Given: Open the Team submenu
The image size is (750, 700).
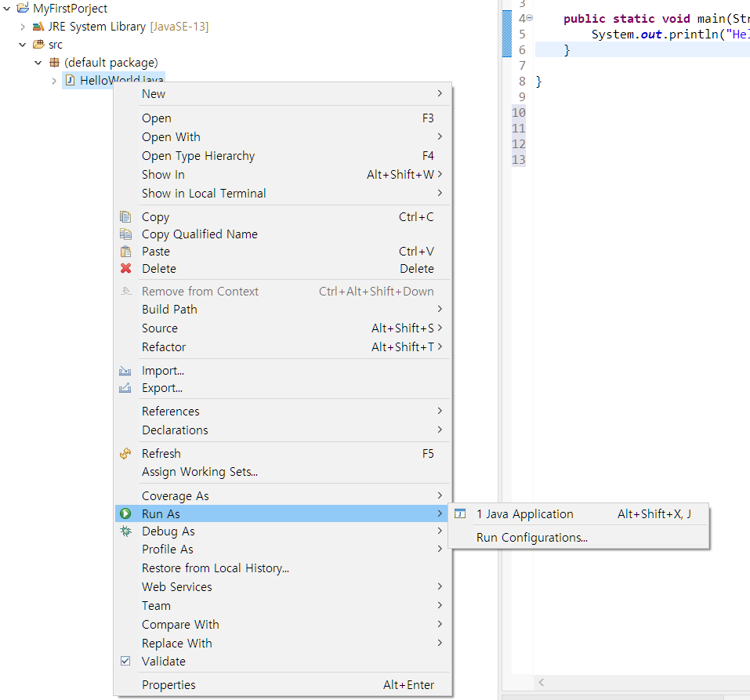Looking at the screenshot, I should [282, 605].
